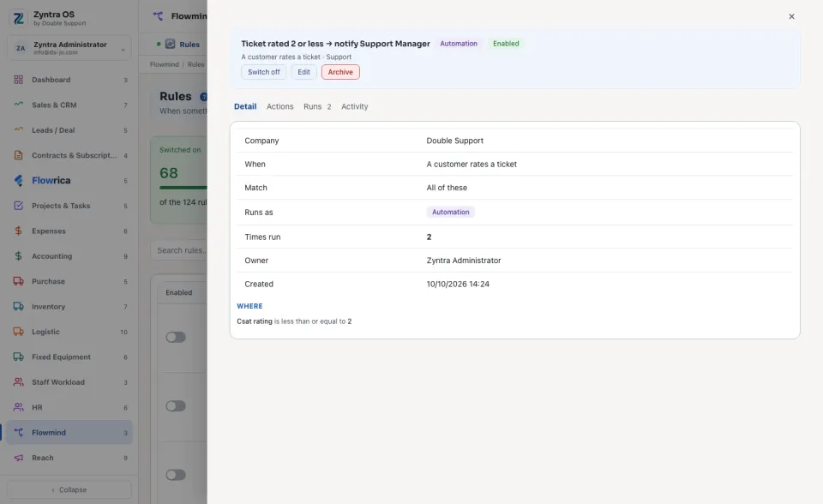The width and height of the screenshot is (823, 504).
Task: Click the 'Double Support' company value
Action: 455,141
